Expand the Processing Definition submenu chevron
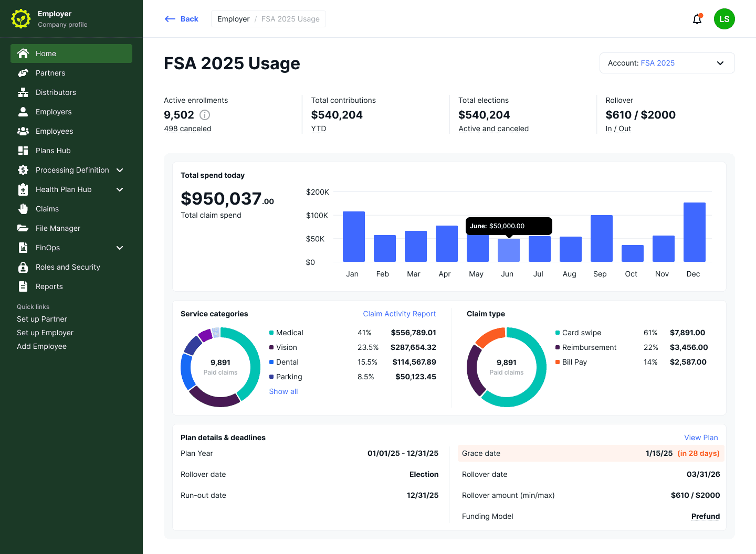 click(120, 170)
